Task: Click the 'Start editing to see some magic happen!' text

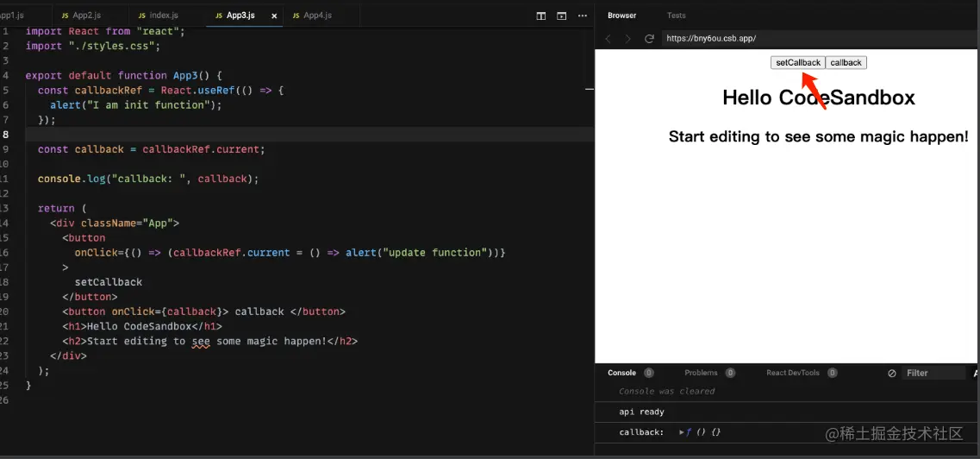Action: click(x=819, y=136)
